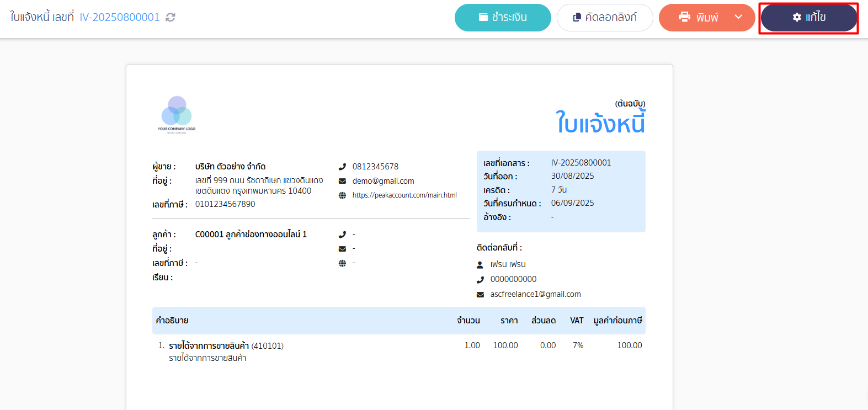Click the คัดลอกลิงก์ copy link button
The image size is (868, 410).
(x=605, y=18)
